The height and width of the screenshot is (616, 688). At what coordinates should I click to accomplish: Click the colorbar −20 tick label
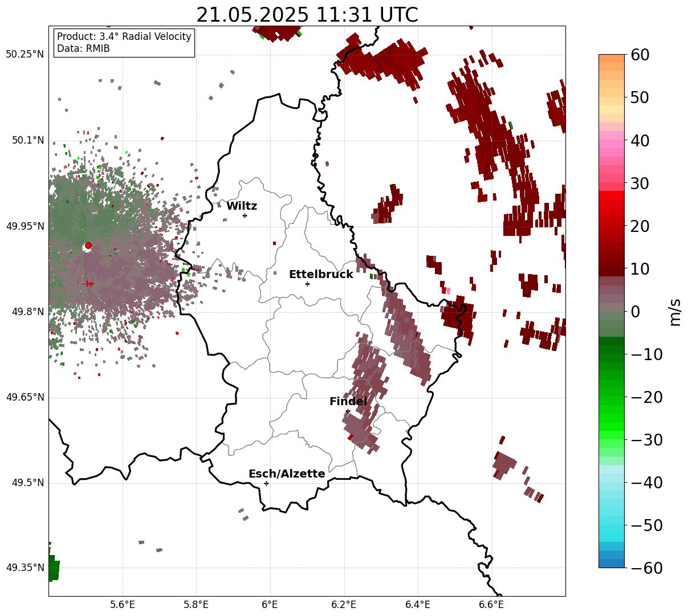646,397
